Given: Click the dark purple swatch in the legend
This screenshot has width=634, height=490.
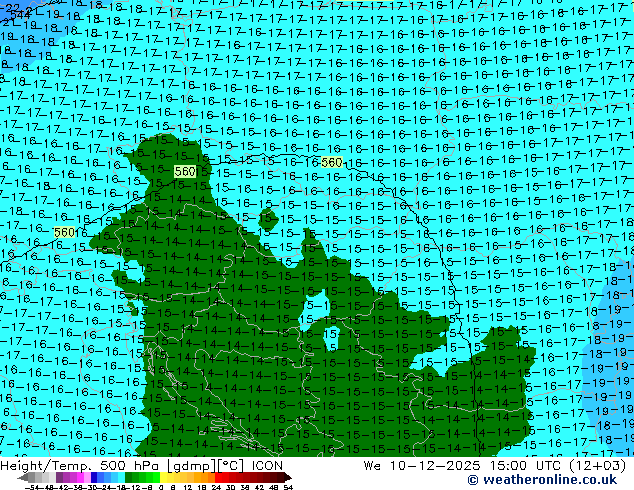Looking at the screenshot, I should 59,478.
